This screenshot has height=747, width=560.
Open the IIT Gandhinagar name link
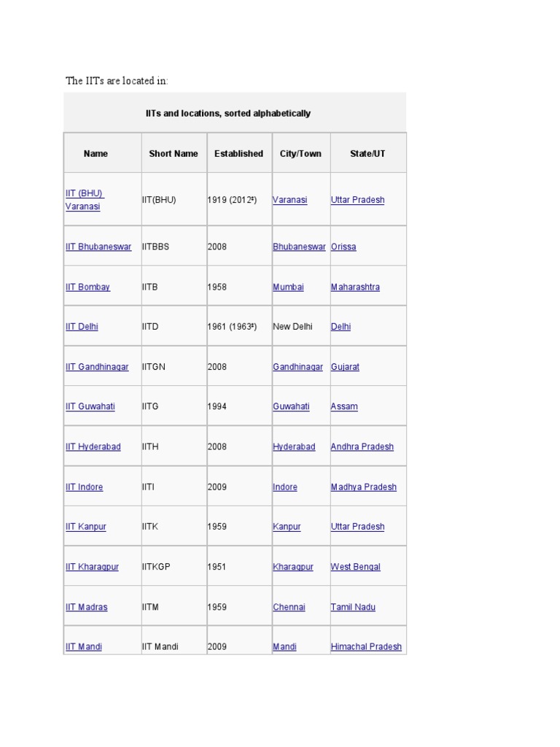[x=97, y=367]
